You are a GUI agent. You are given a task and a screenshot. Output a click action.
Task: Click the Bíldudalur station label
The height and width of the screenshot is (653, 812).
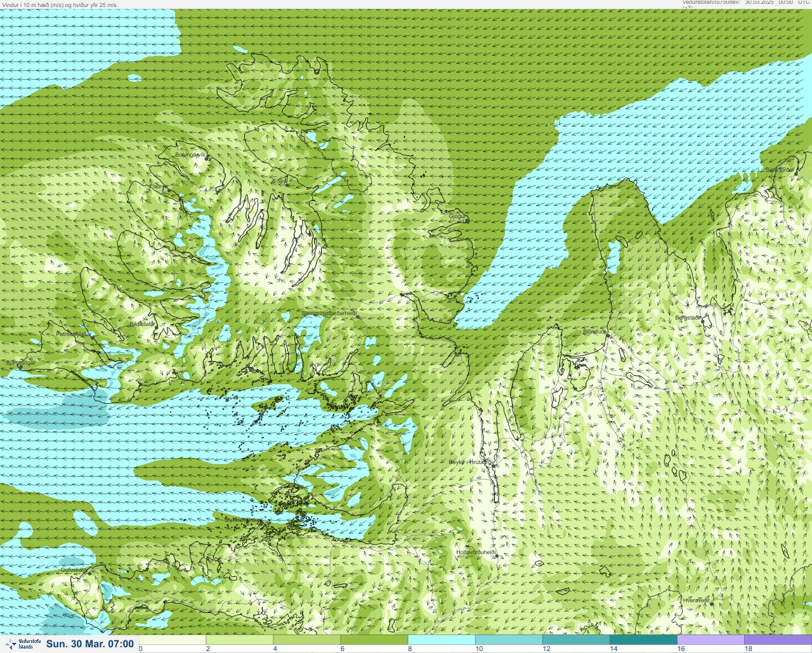tap(142, 323)
